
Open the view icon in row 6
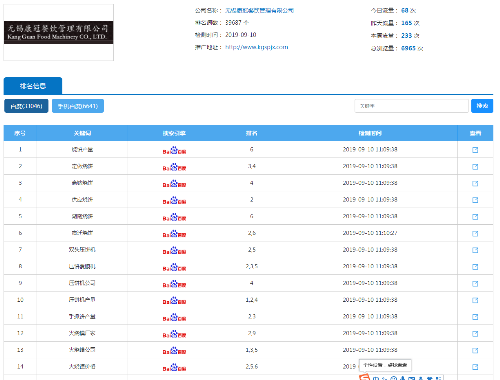(x=475, y=234)
